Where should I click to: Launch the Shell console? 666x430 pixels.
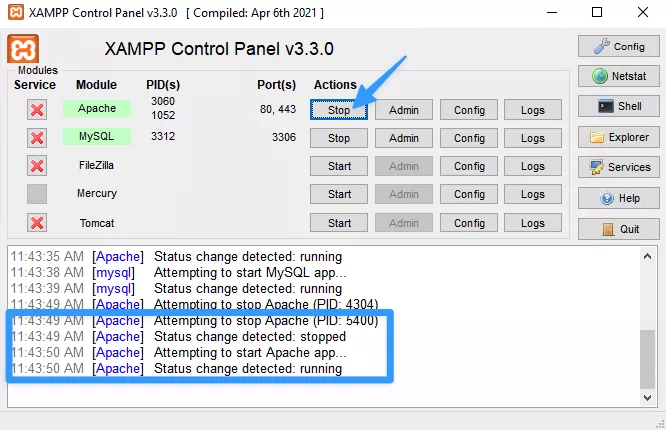(619, 106)
